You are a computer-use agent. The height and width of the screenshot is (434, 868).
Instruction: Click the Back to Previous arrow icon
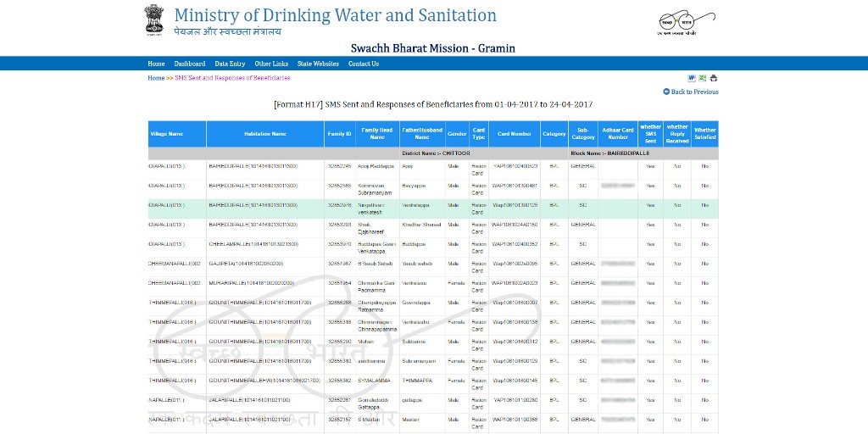666,92
